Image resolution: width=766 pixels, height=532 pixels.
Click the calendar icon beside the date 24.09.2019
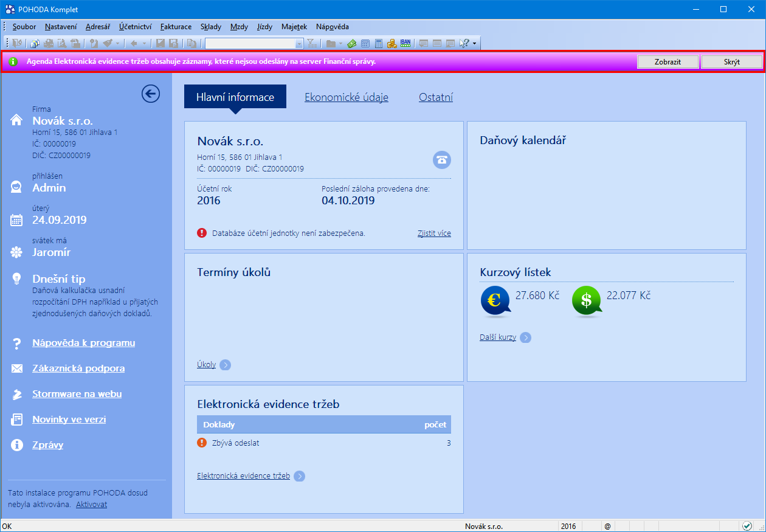17,220
